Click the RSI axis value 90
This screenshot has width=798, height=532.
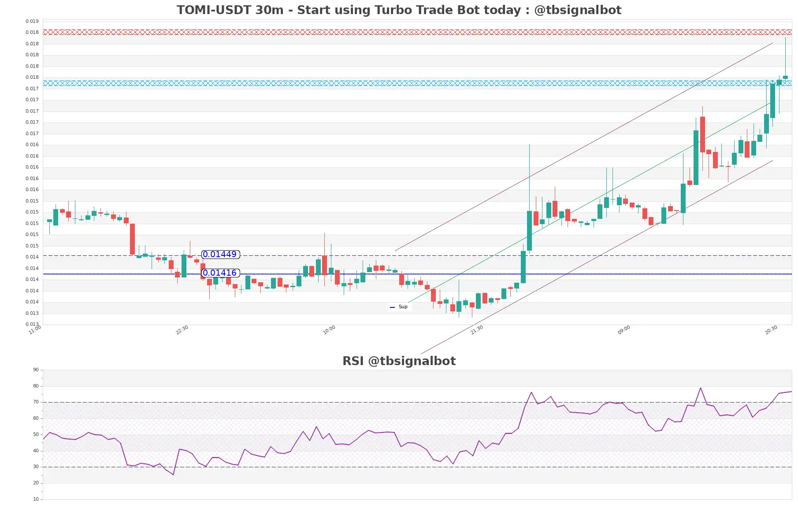tap(36, 370)
